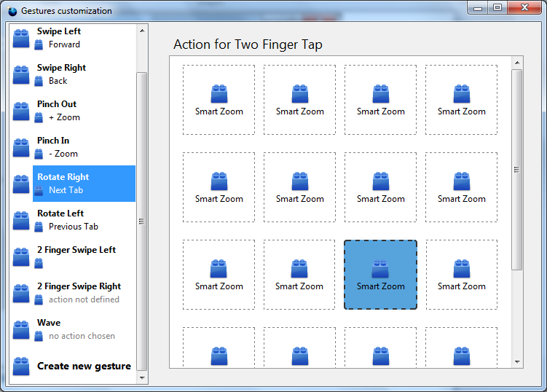Click the large Swipe Left gesture icon
547x392 pixels.
tap(21, 39)
